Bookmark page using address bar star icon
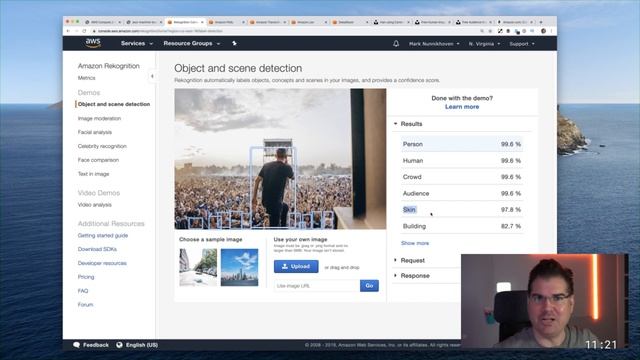The image size is (640, 360). tap(491, 31)
